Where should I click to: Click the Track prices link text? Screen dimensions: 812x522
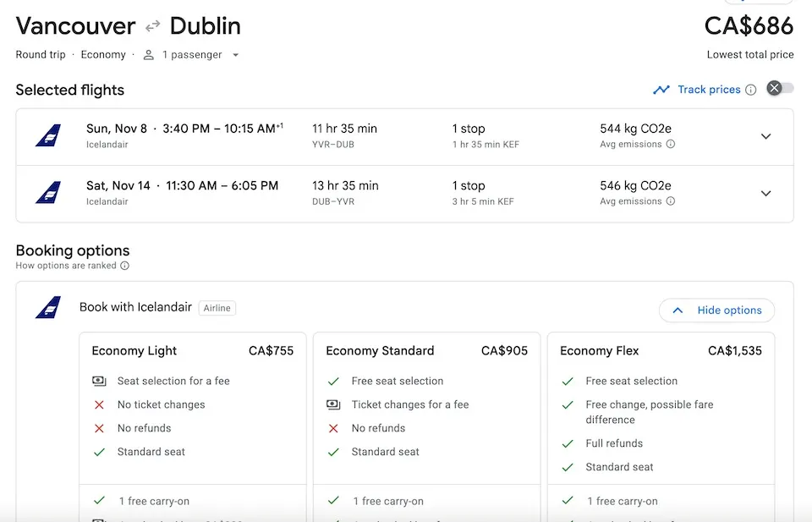[709, 90]
